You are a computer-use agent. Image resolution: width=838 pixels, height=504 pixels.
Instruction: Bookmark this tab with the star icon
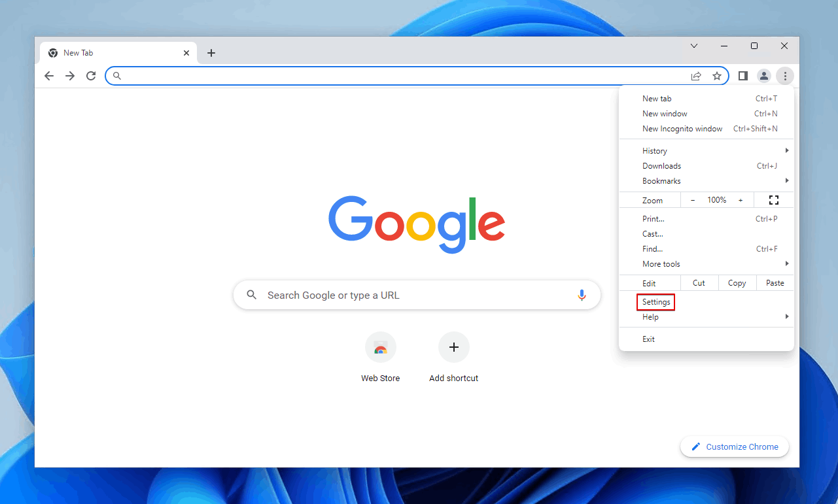point(717,76)
